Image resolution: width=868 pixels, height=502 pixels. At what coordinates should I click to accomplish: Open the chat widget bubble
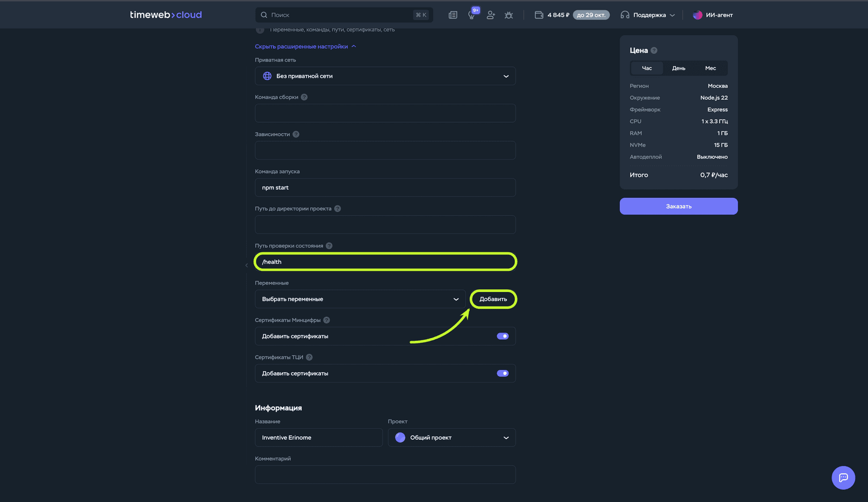pyautogui.click(x=843, y=478)
